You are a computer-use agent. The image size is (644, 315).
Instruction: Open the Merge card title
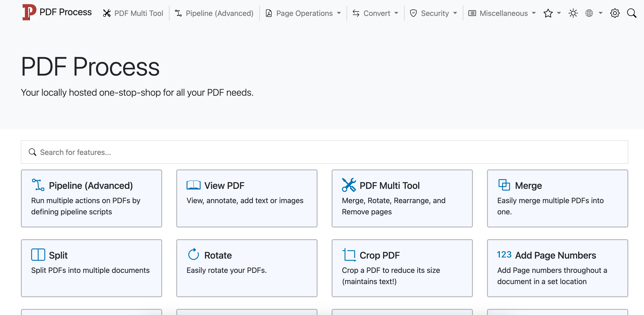pos(528,185)
